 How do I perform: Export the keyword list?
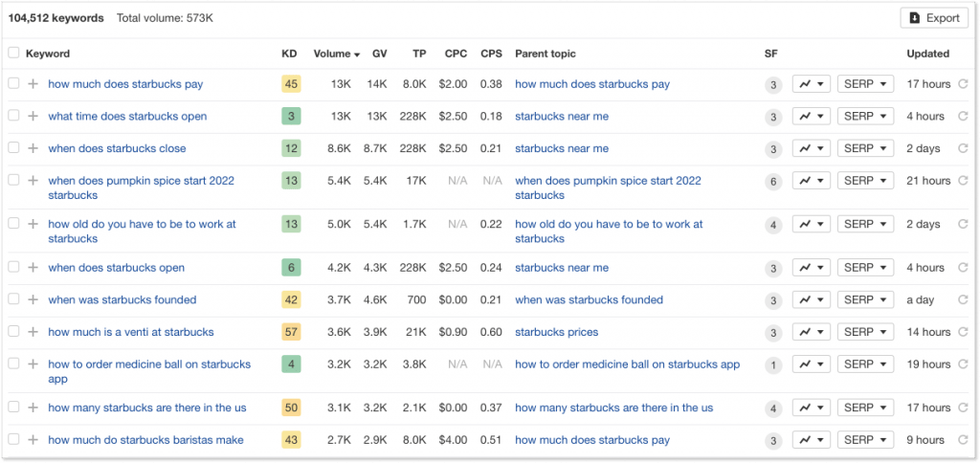(934, 18)
